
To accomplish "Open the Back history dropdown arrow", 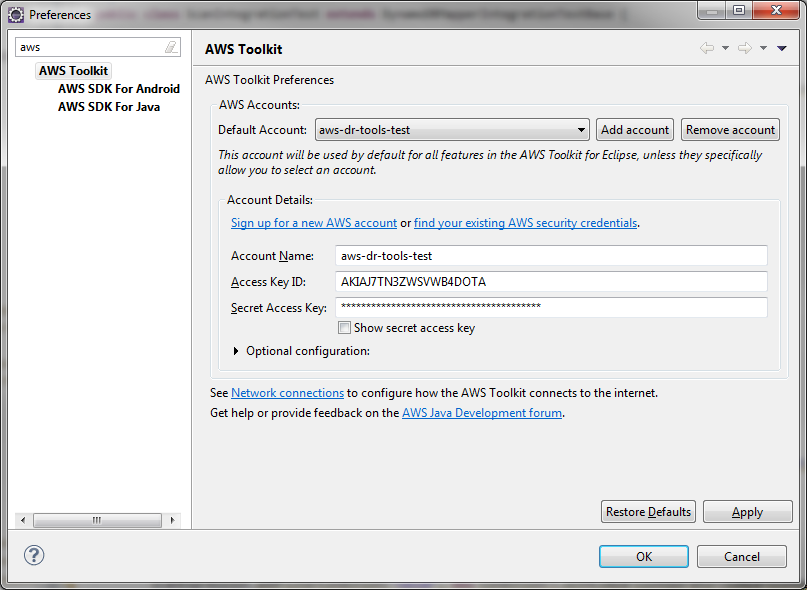I will [725, 48].
